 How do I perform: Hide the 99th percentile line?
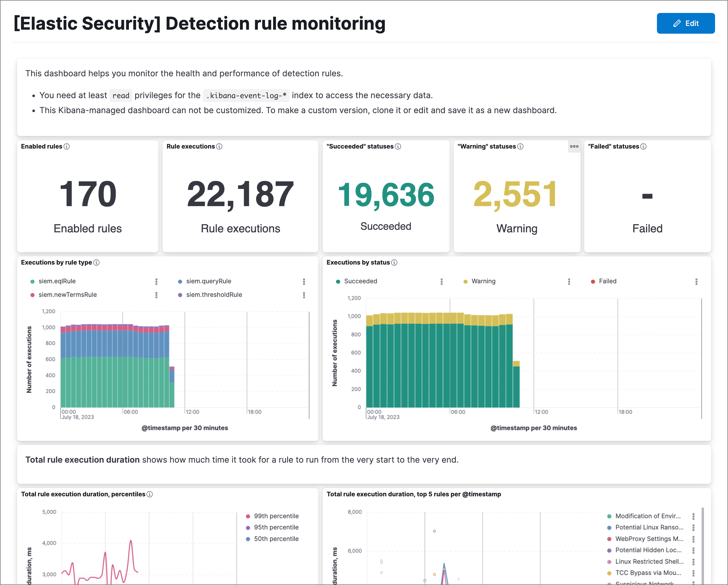pyautogui.click(x=276, y=516)
